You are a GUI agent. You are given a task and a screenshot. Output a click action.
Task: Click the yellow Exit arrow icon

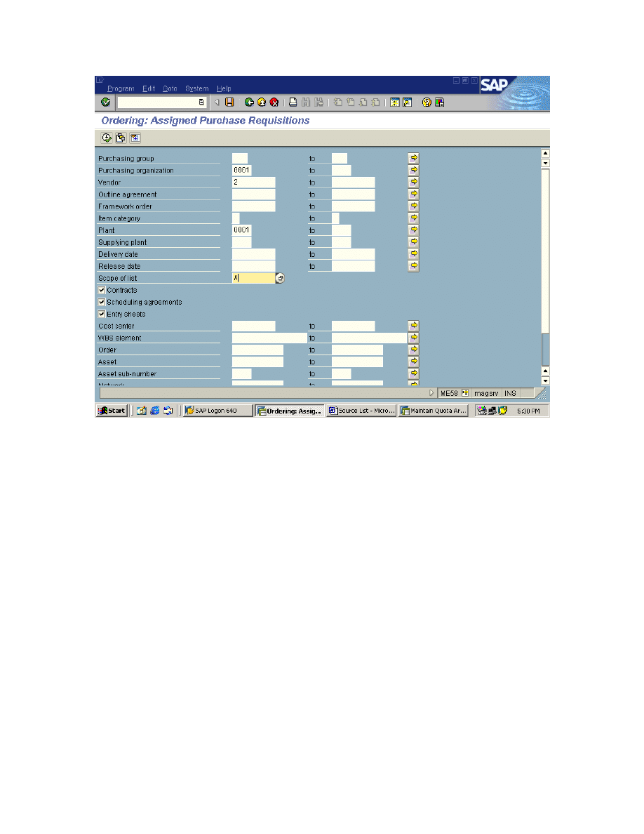262,102
